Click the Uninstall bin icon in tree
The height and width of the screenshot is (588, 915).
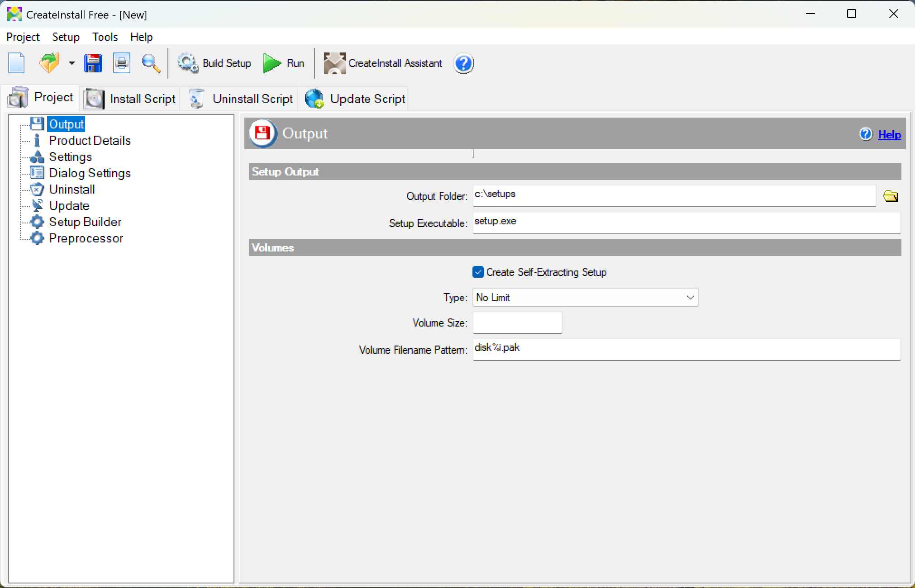37,189
